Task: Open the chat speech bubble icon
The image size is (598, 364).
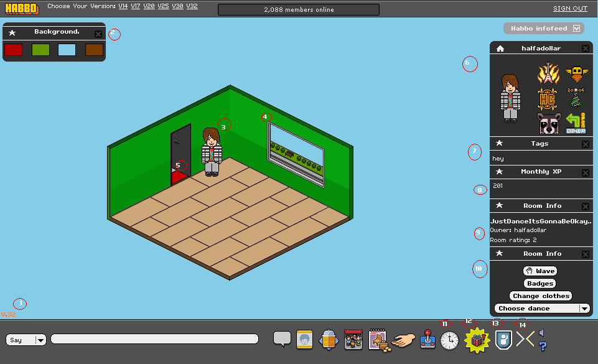Action: 283,339
